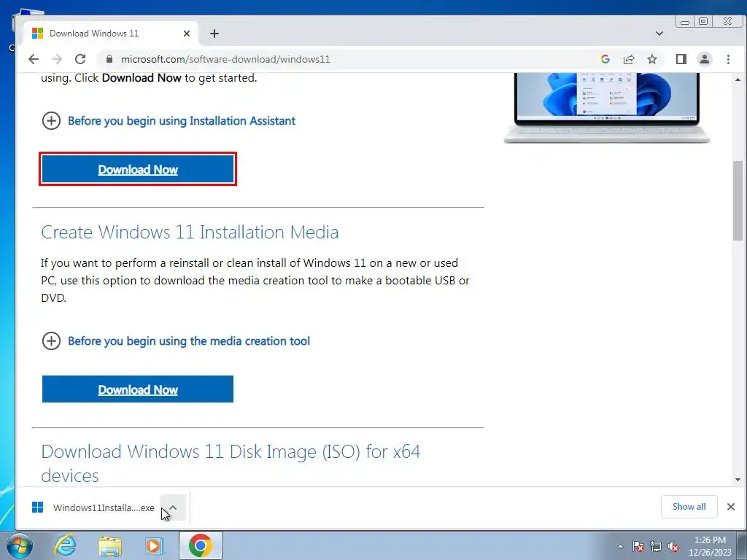Image resolution: width=747 pixels, height=560 pixels.
Task: Open Windows Explorer from taskbar
Action: 110,545
